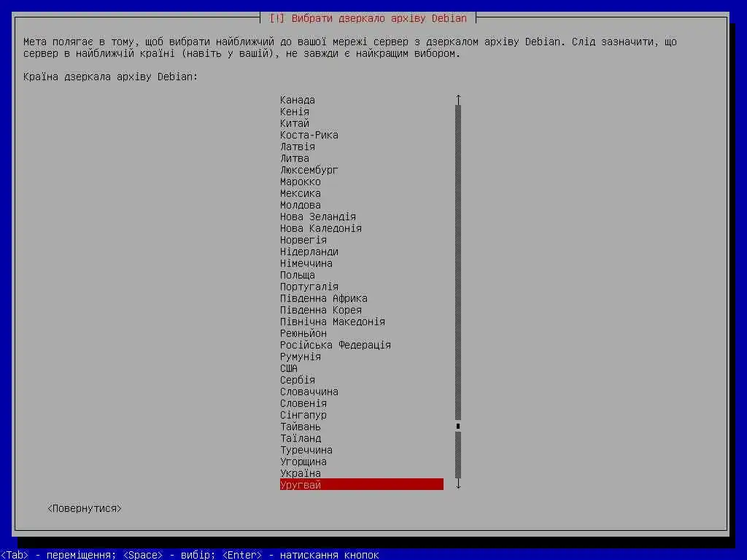
Task: Click the scrollbar up arrow
Action: (458, 99)
